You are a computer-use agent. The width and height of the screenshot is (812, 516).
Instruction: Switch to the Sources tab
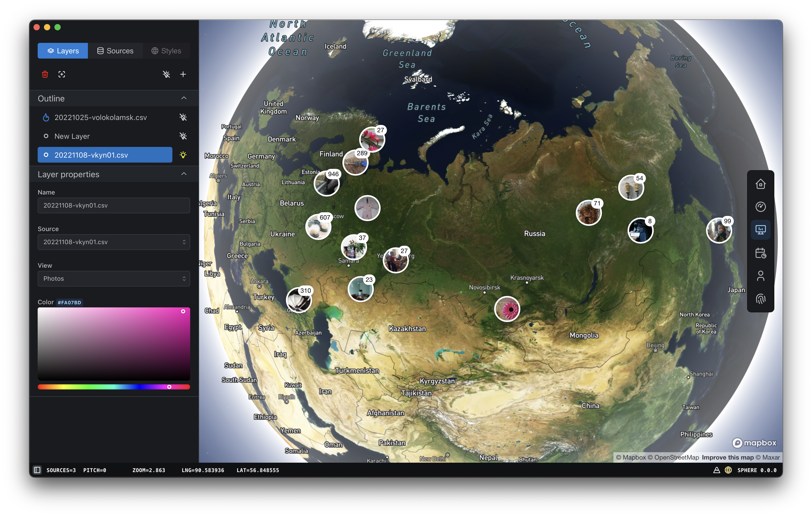pyautogui.click(x=115, y=51)
